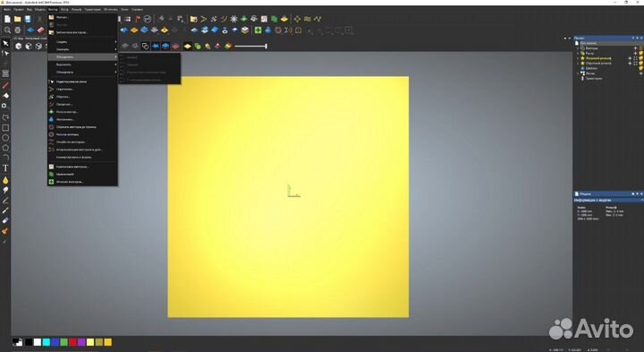The width and height of the screenshot is (644, 352).
Task: Pick the cyan color swatch in palette
Action: pos(46,342)
